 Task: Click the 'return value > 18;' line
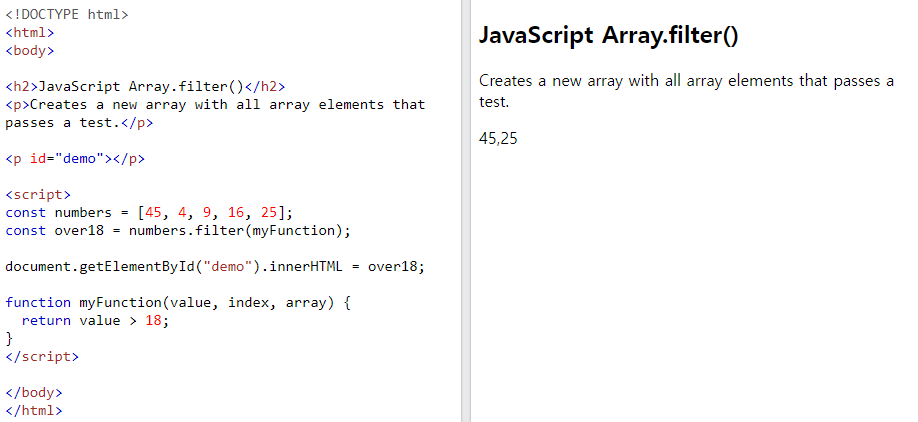[x=95, y=321]
